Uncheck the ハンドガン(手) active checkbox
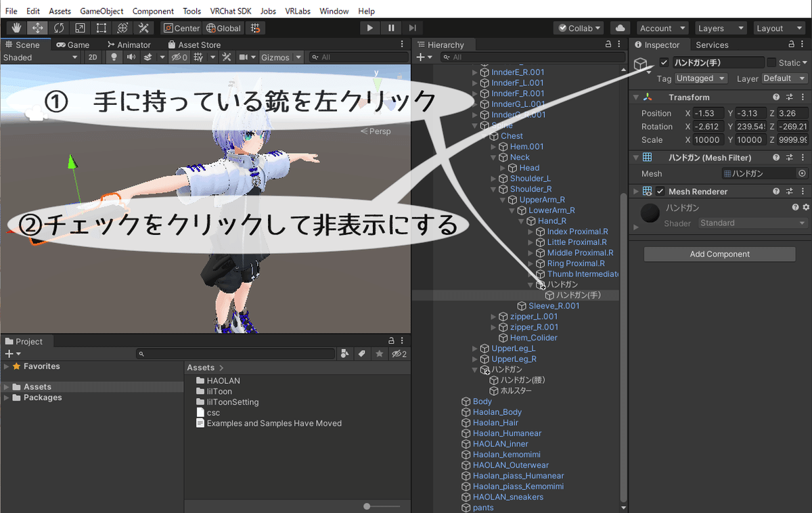This screenshot has width=812, height=513. click(664, 62)
